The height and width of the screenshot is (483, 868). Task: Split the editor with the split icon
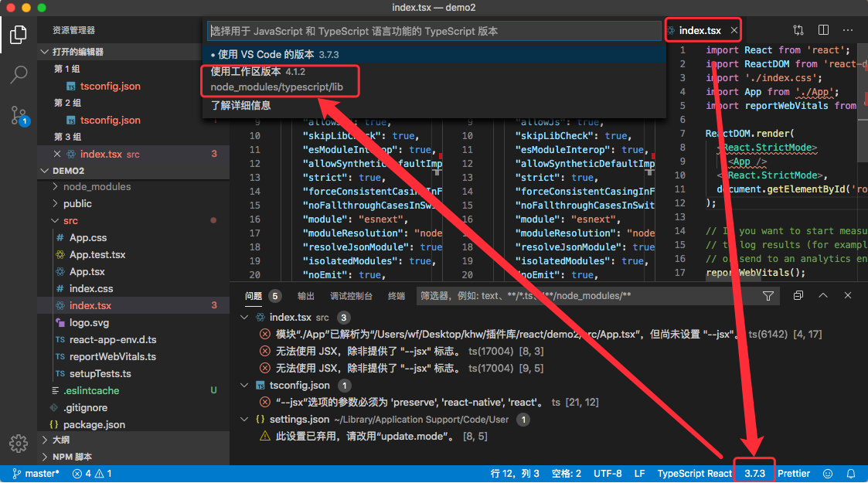[823, 30]
